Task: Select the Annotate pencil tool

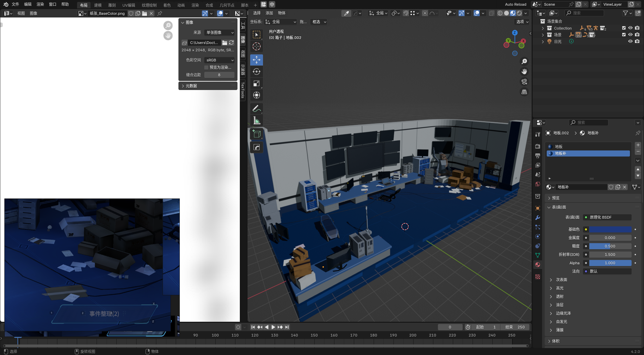Action: (x=257, y=108)
